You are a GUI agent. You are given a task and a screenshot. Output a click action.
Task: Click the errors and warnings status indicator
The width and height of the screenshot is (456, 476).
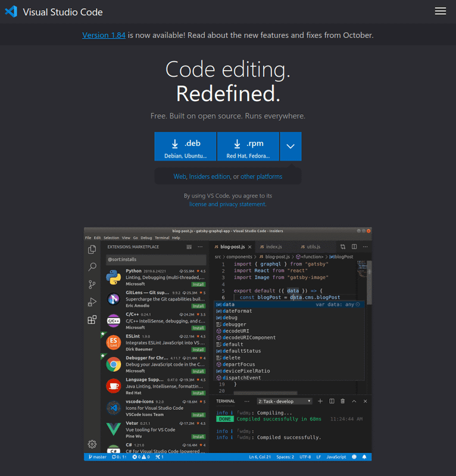point(141,457)
